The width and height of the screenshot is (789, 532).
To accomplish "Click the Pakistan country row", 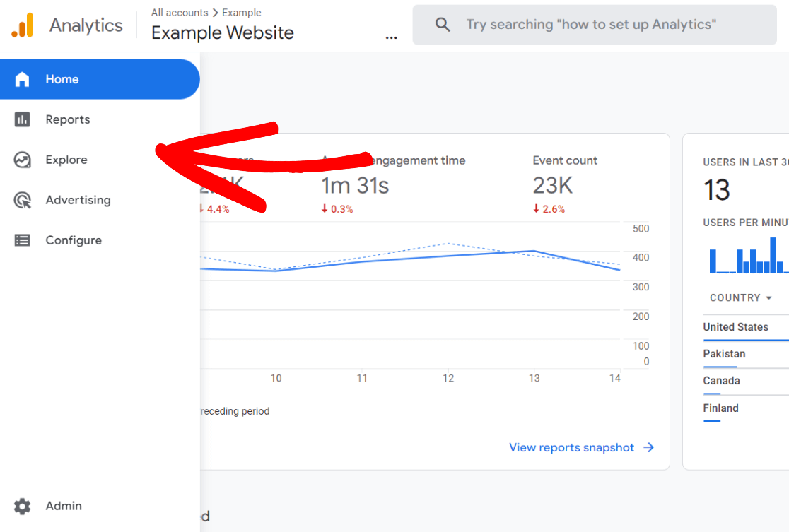I will tap(724, 354).
